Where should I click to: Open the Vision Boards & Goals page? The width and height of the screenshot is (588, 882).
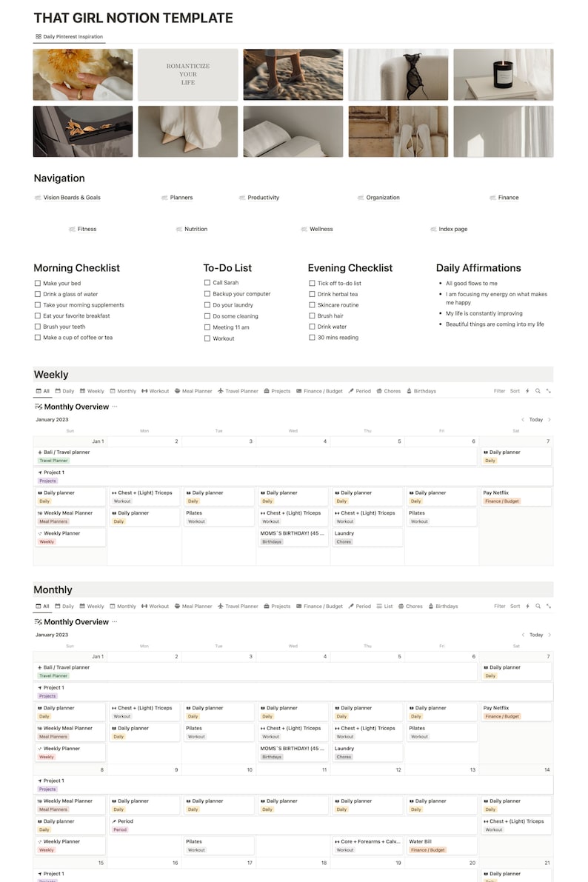click(67, 198)
